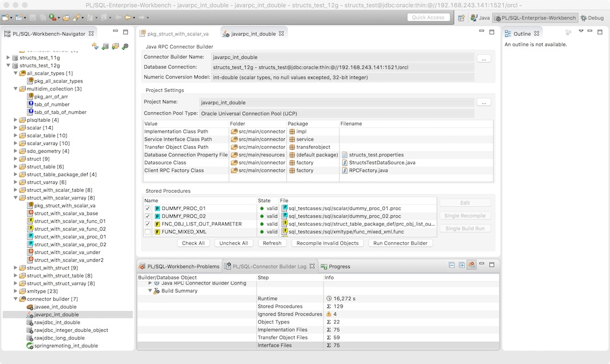Collapse the Build Summary node
This screenshot has height=364, width=610.
click(149, 291)
